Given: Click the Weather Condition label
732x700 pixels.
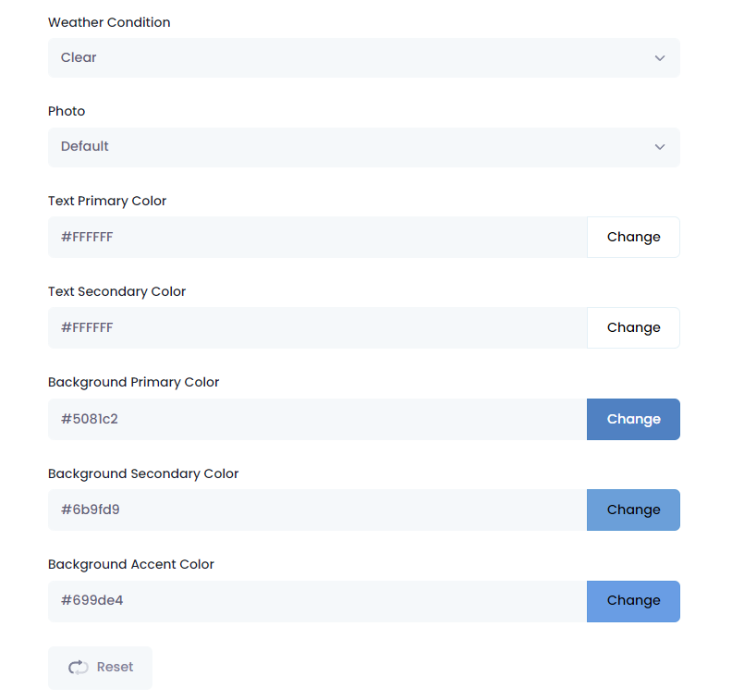Looking at the screenshot, I should pyautogui.click(x=109, y=22).
